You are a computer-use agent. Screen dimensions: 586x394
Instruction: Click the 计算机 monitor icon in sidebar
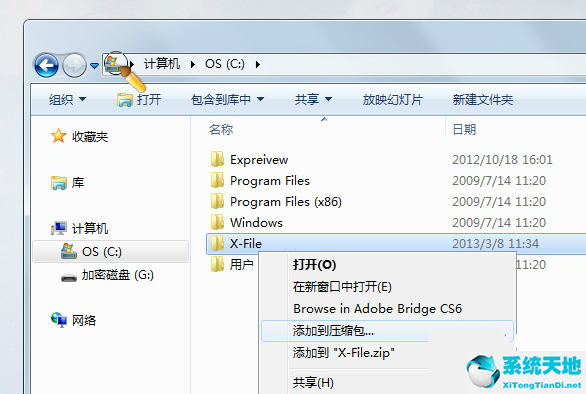coord(59,228)
